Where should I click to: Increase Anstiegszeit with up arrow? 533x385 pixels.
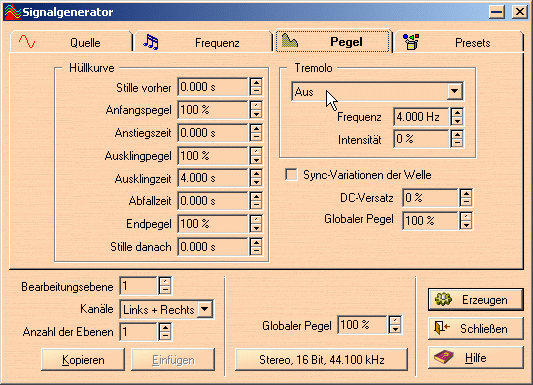click(256, 128)
